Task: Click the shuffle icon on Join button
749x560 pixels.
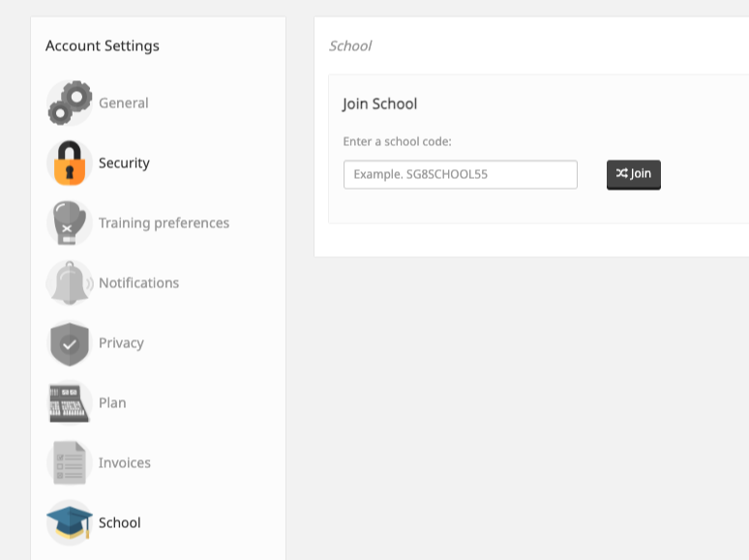Action: [621, 173]
